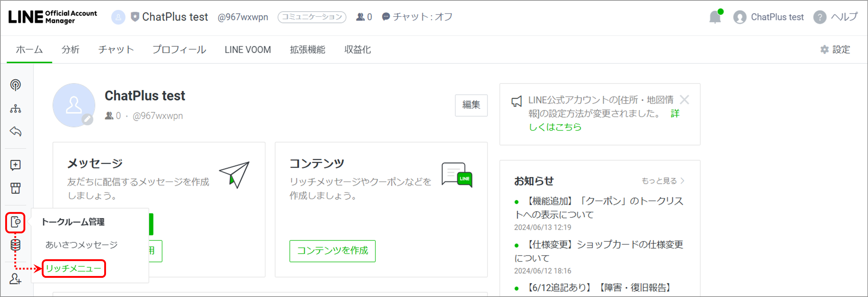Click the メッセージ card heading

(95, 164)
